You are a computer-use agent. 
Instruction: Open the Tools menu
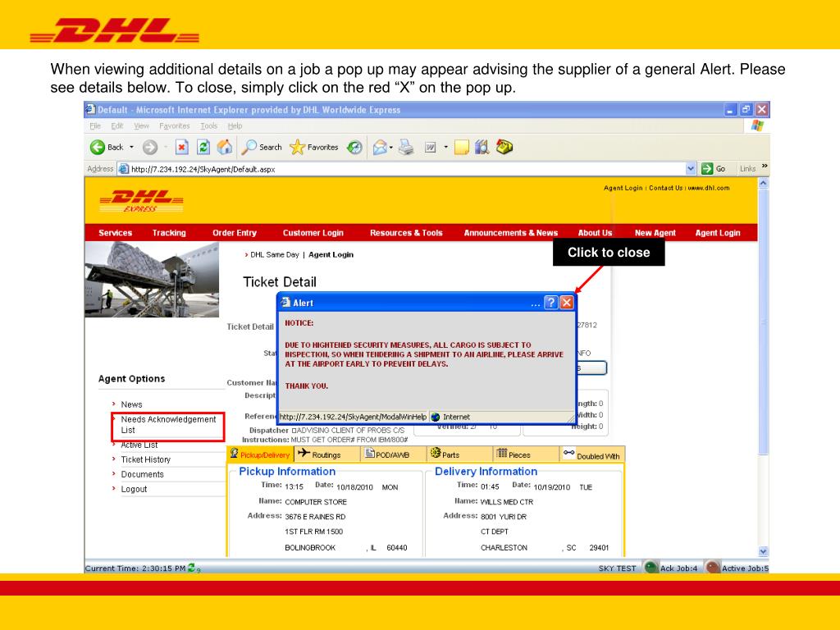click(208, 126)
